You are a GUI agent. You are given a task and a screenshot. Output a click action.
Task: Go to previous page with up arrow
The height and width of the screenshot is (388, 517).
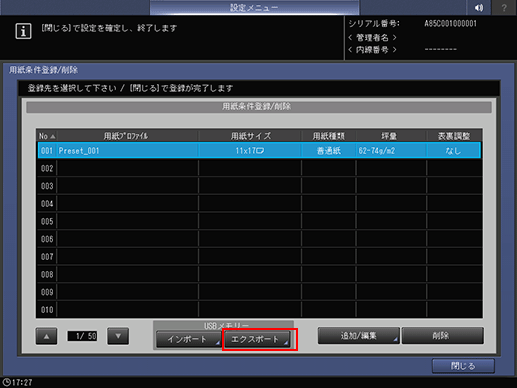(46, 336)
